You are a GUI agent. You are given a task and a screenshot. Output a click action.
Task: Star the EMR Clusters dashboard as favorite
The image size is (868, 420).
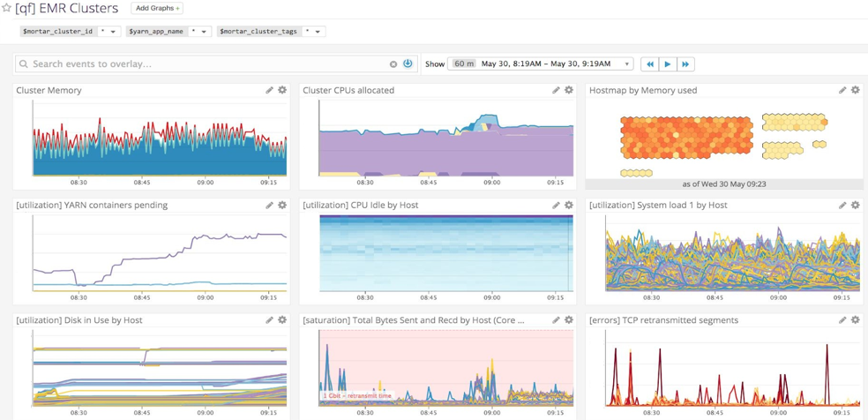point(7,9)
